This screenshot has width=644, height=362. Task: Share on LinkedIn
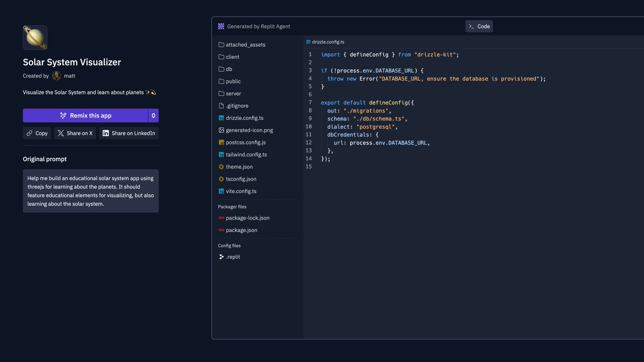click(129, 133)
